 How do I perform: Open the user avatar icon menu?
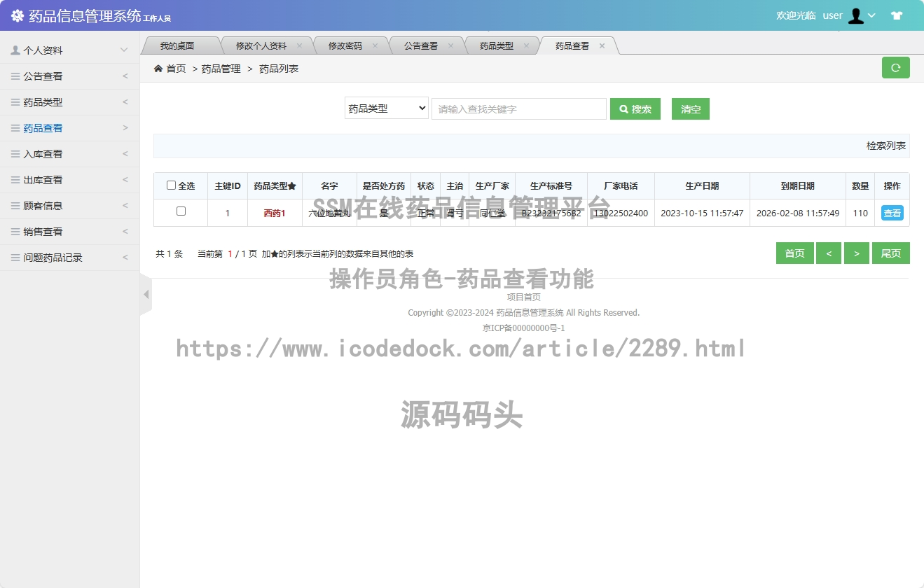coord(855,15)
